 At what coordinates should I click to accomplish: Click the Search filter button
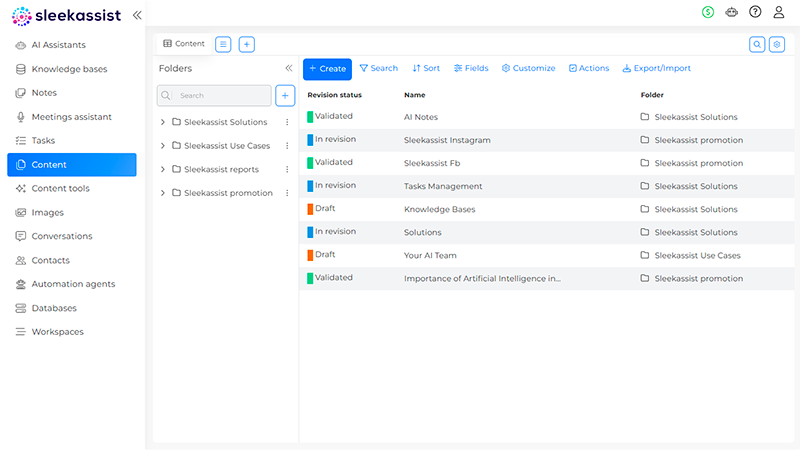pos(379,68)
